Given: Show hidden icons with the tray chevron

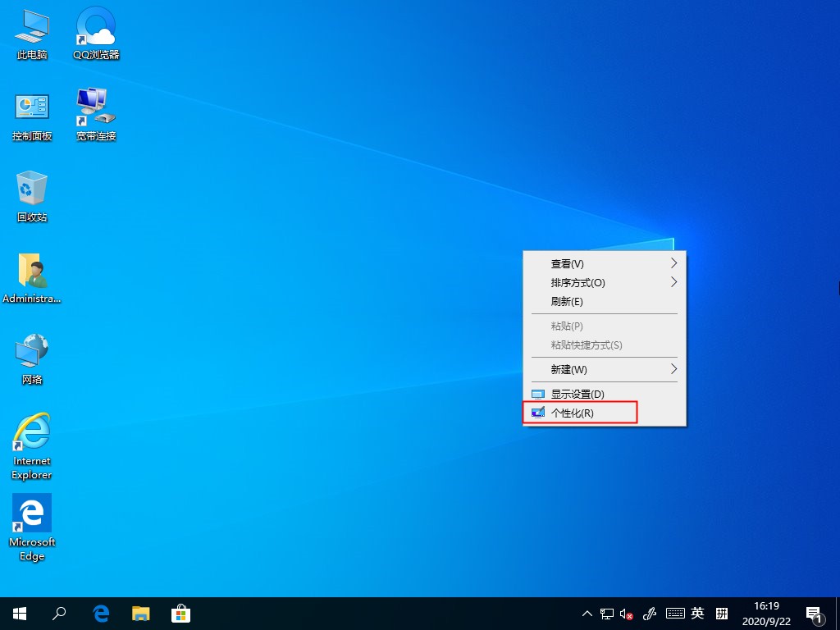Looking at the screenshot, I should (587, 613).
